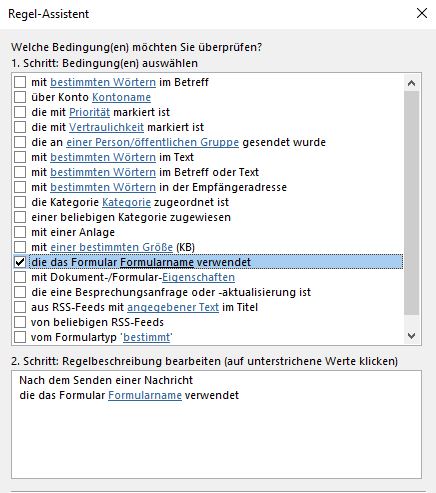
Task: Click scrollbar down arrow in conditions list
Action: [411, 336]
